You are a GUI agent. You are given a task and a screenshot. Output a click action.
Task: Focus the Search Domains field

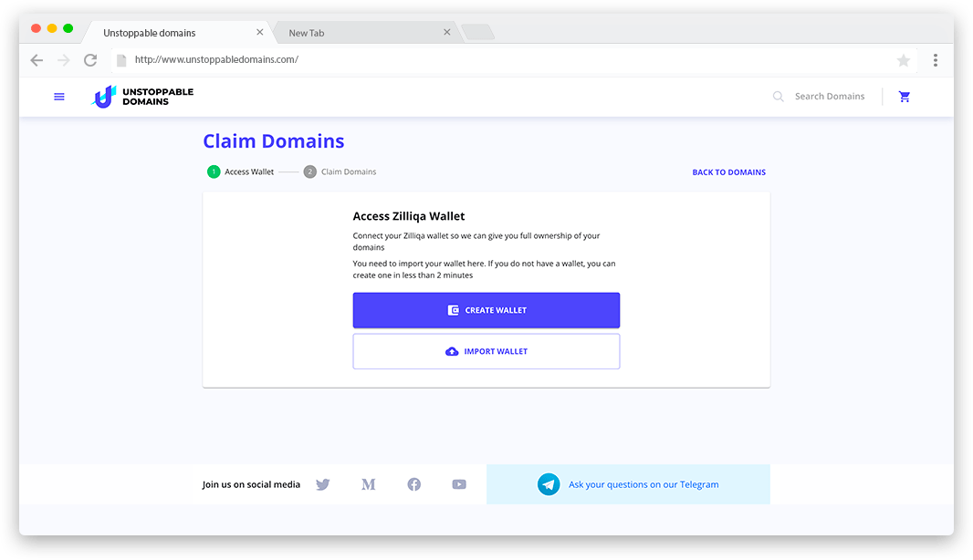point(830,97)
